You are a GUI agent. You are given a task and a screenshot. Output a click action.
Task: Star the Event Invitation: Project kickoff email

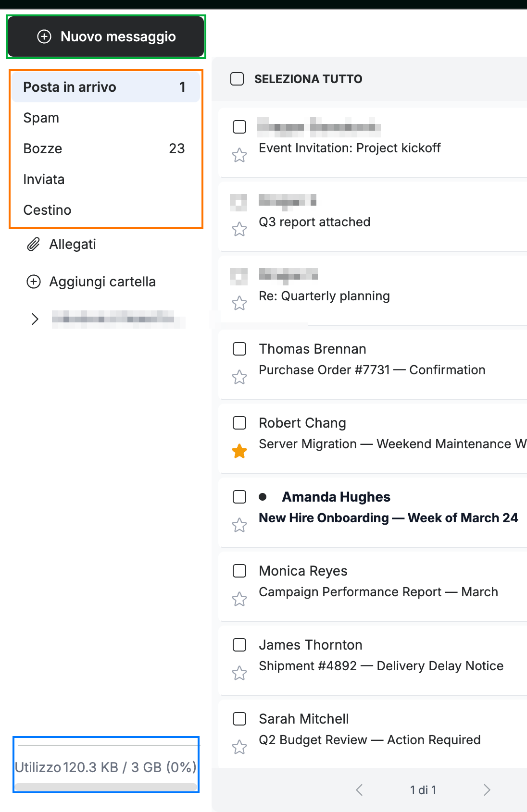(239, 155)
